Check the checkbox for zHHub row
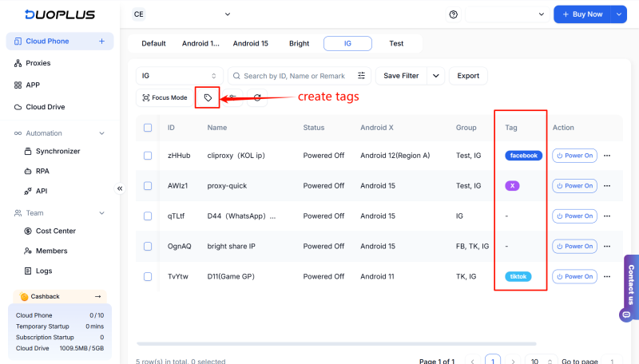 click(x=148, y=156)
